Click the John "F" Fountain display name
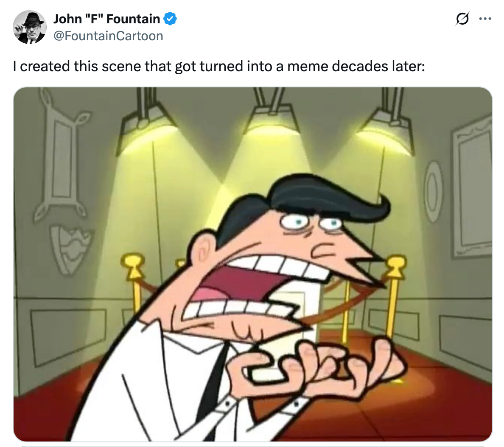Screen dimensions: 504x447 [x=106, y=19]
